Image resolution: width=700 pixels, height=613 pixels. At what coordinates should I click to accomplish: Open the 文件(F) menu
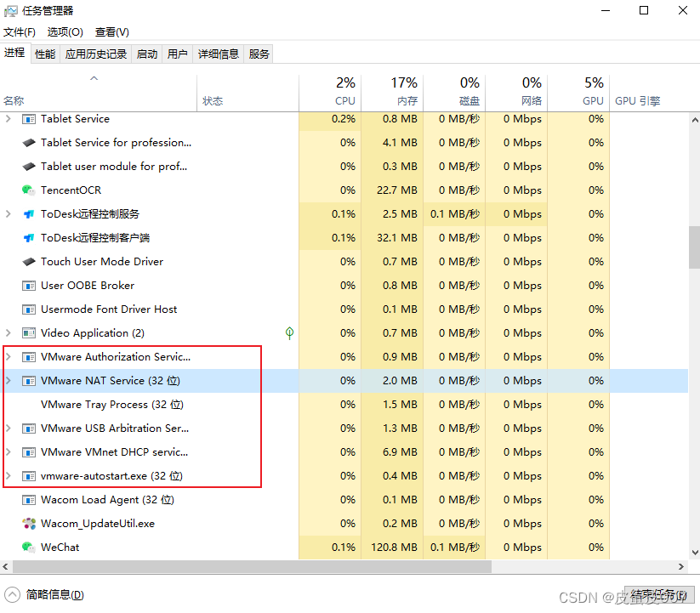point(20,32)
